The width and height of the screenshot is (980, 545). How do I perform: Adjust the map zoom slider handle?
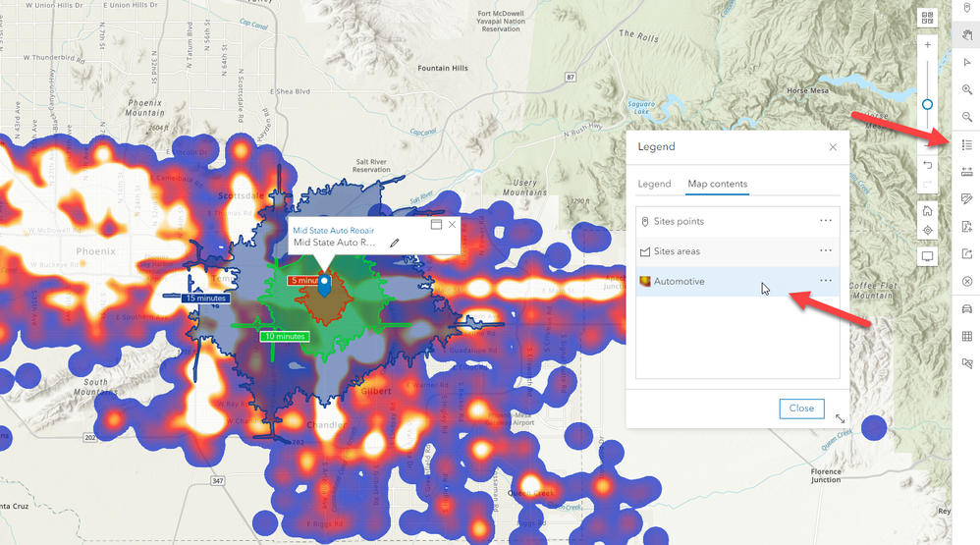(x=928, y=104)
